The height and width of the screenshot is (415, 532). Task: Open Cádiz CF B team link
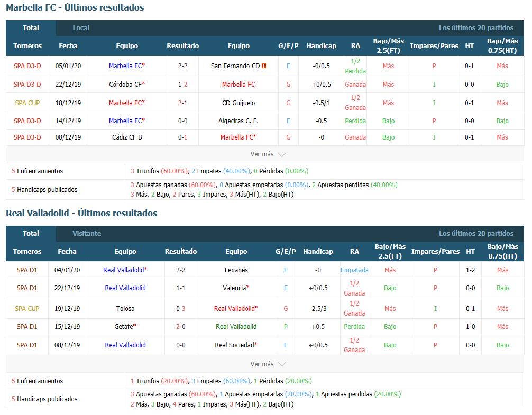126,137
